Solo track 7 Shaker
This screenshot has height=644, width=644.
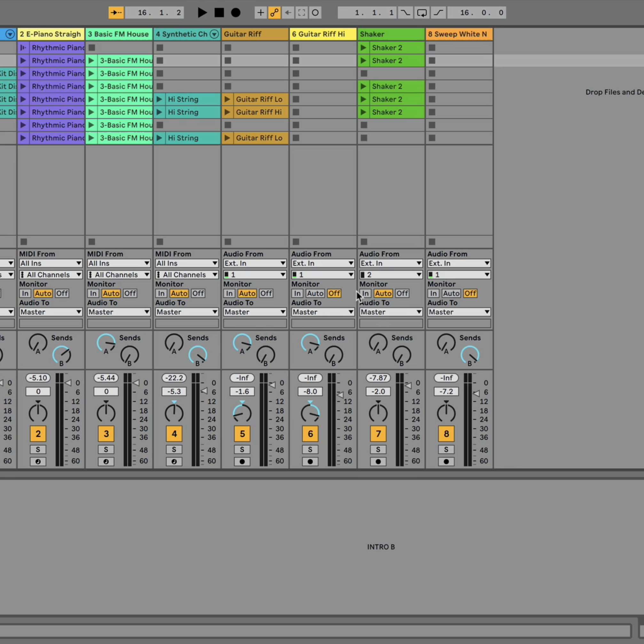pos(378,449)
